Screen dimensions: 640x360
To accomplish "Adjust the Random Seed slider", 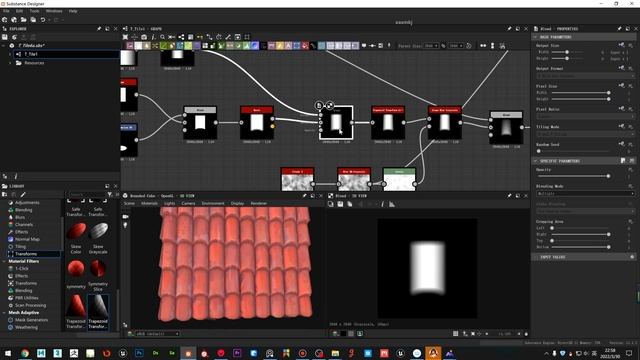I will 573,151.
